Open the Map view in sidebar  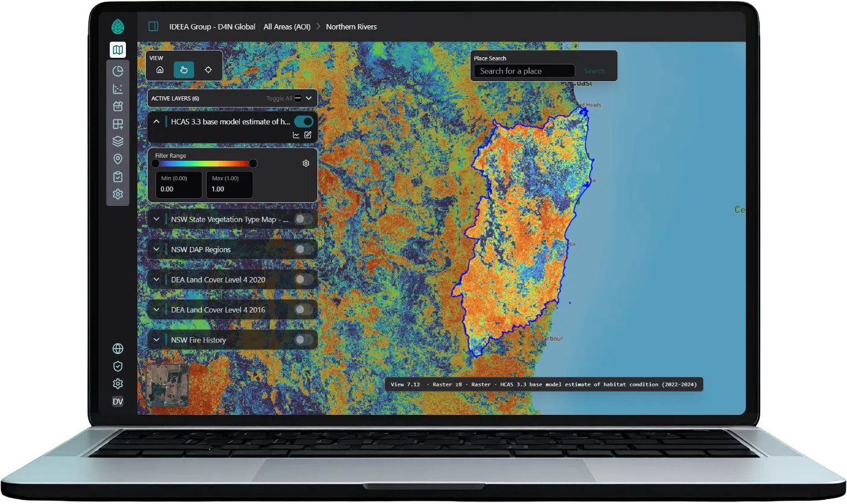point(118,50)
